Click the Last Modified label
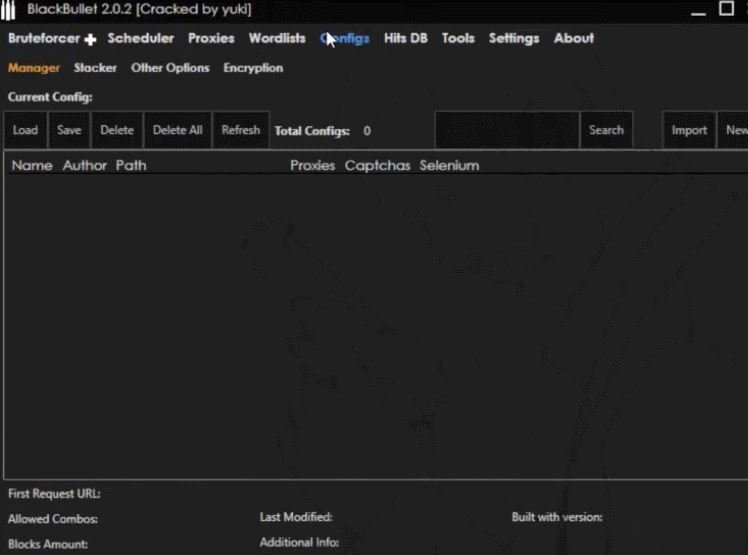748x555 pixels. pos(296,517)
